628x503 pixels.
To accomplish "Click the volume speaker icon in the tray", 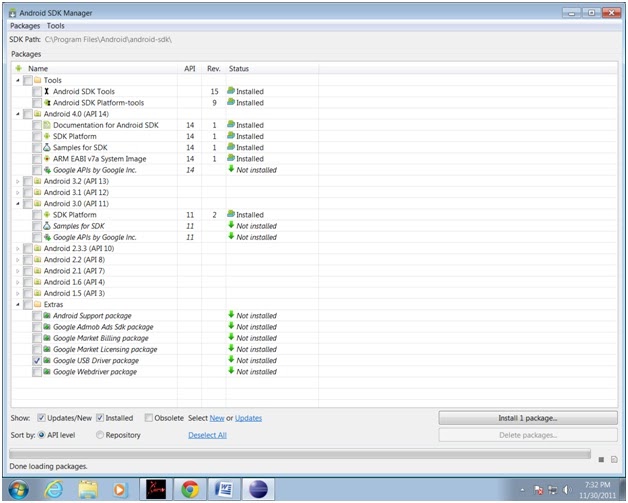I will (567, 490).
